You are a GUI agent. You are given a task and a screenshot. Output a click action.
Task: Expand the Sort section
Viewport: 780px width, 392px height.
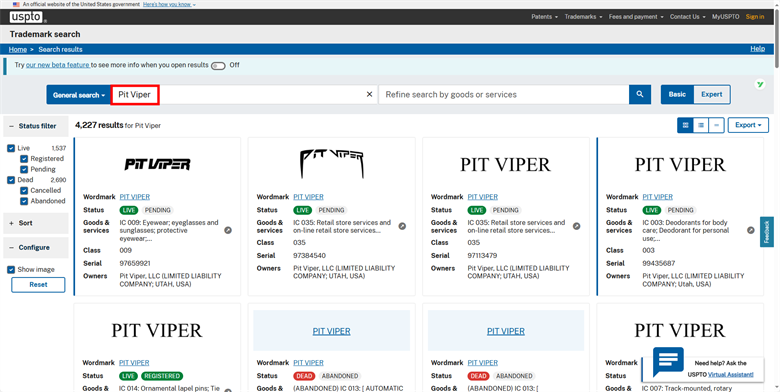click(36, 223)
